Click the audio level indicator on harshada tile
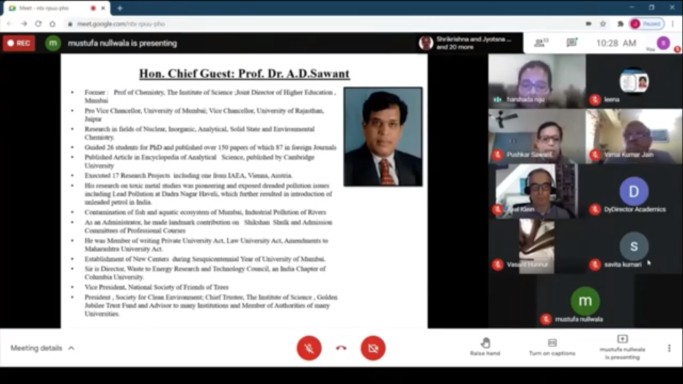 tap(497, 100)
